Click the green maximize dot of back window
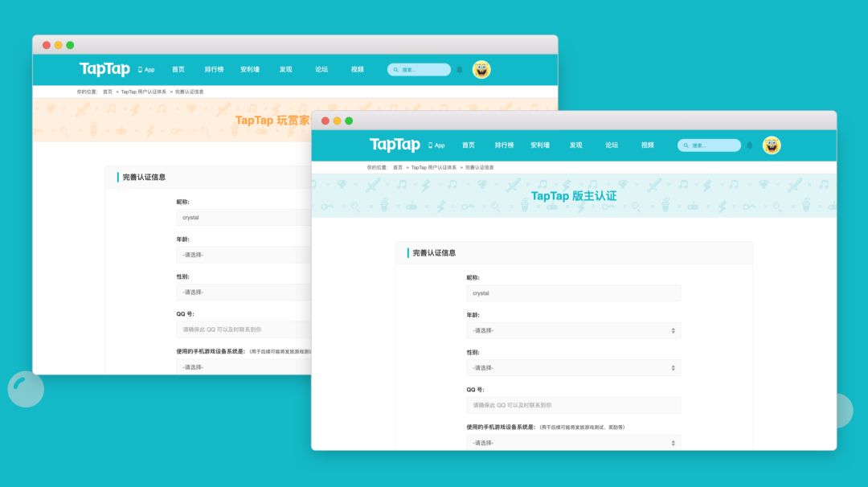 coord(70,45)
